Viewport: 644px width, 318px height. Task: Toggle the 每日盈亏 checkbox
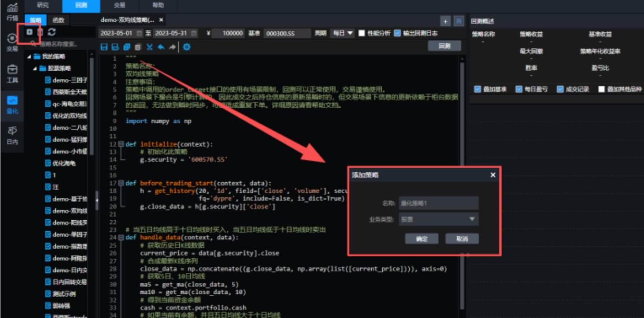[x=519, y=89]
